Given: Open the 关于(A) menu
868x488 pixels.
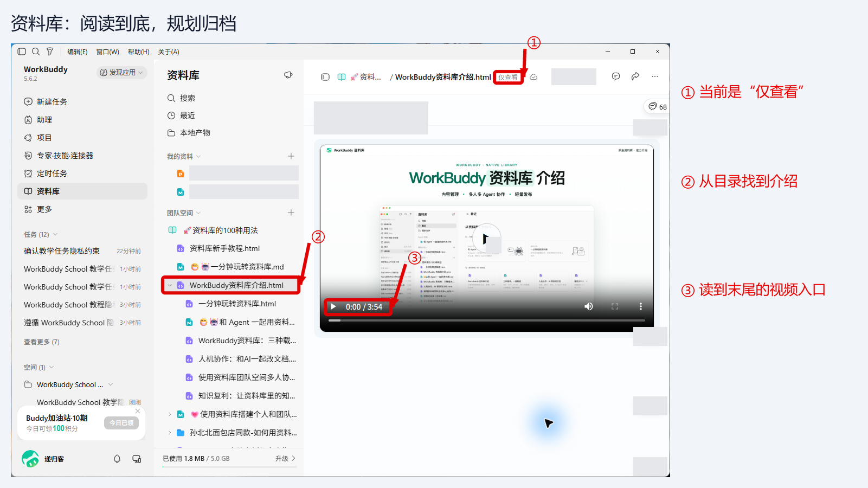Looking at the screenshot, I should pos(169,52).
